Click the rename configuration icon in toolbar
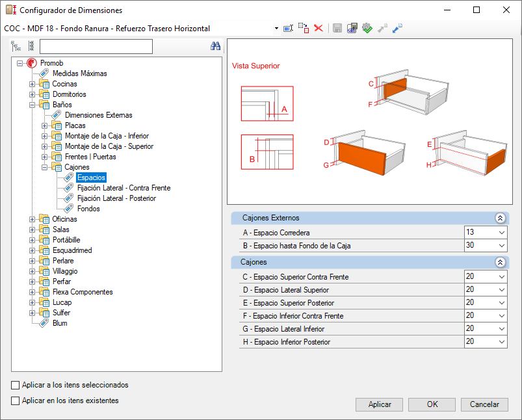 pyautogui.click(x=288, y=29)
